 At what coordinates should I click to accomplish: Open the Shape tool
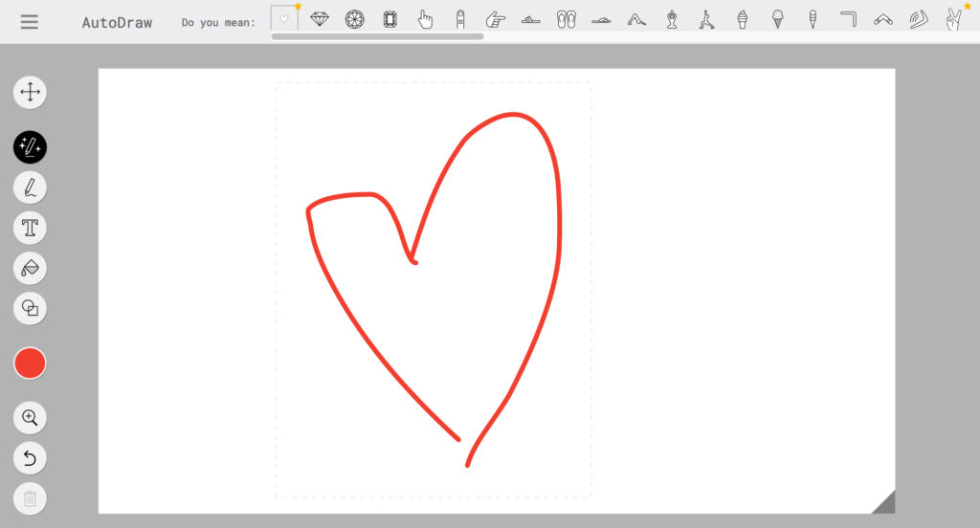[x=30, y=308]
